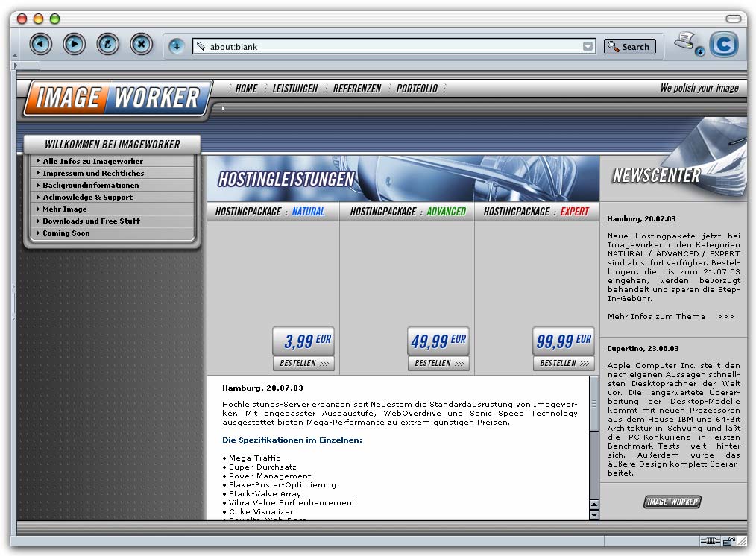Click the browser Back arrow button
The width and height of the screenshot is (756, 556).
[41, 45]
